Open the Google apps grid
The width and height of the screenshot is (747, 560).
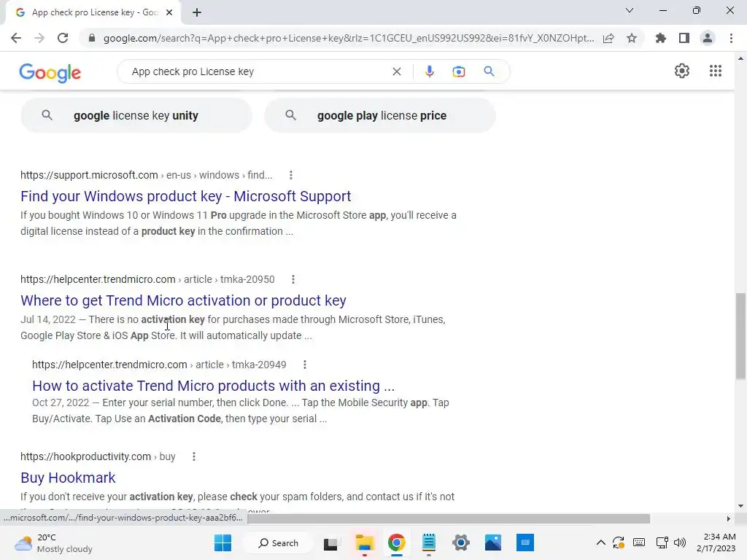[x=715, y=71]
